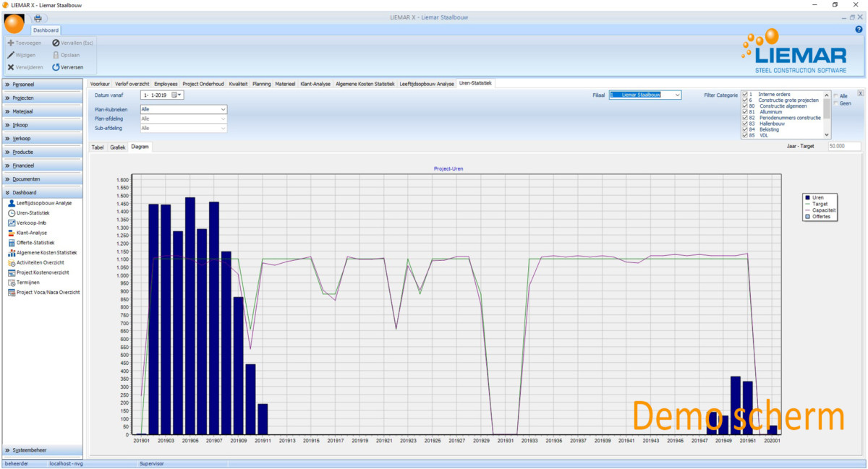Toggle the Alluminium category checkbox
This screenshot has height=469, width=868.
(744, 111)
